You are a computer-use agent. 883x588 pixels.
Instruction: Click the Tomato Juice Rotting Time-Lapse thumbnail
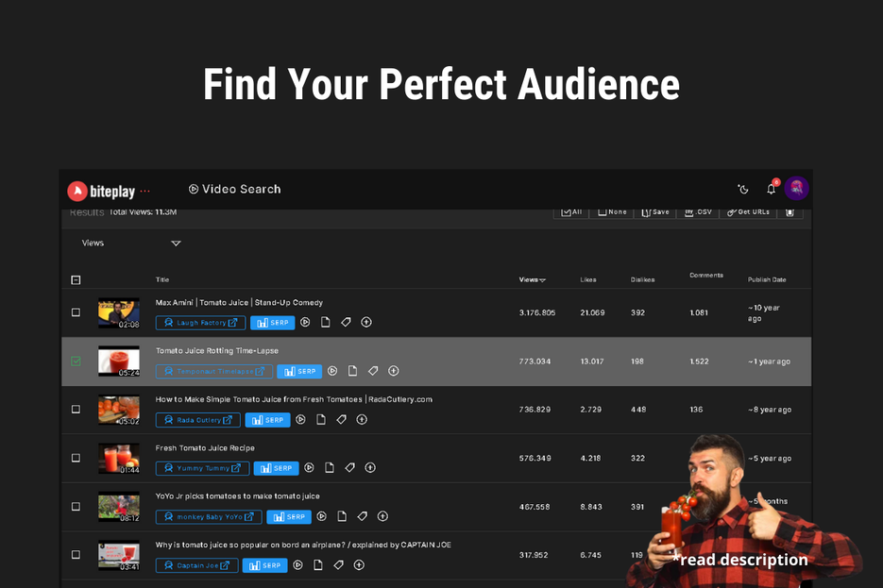(x=118, y=360)
